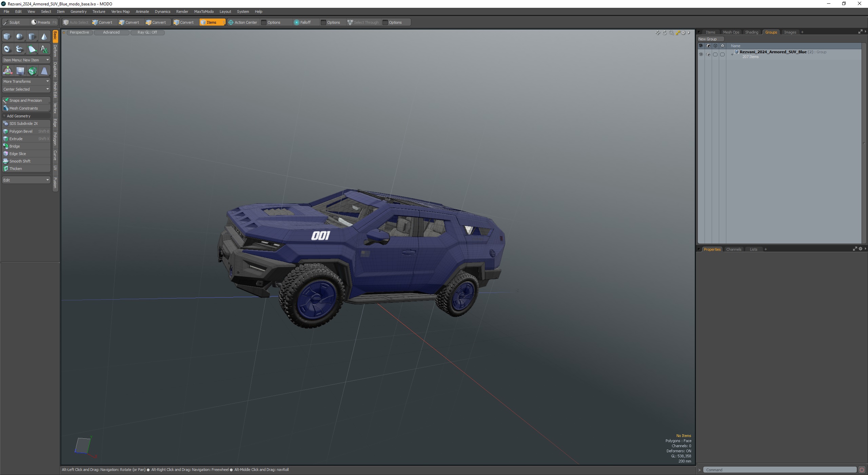Switch to the Shading tab
The width and height of the screenshot is (868, 475).
pos(751,32)
